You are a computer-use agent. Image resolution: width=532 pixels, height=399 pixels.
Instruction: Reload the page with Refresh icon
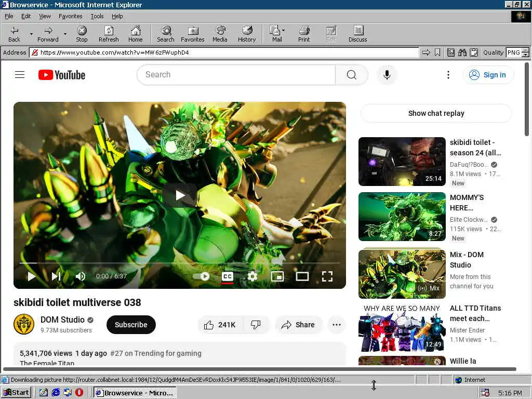tap(109, 34)
